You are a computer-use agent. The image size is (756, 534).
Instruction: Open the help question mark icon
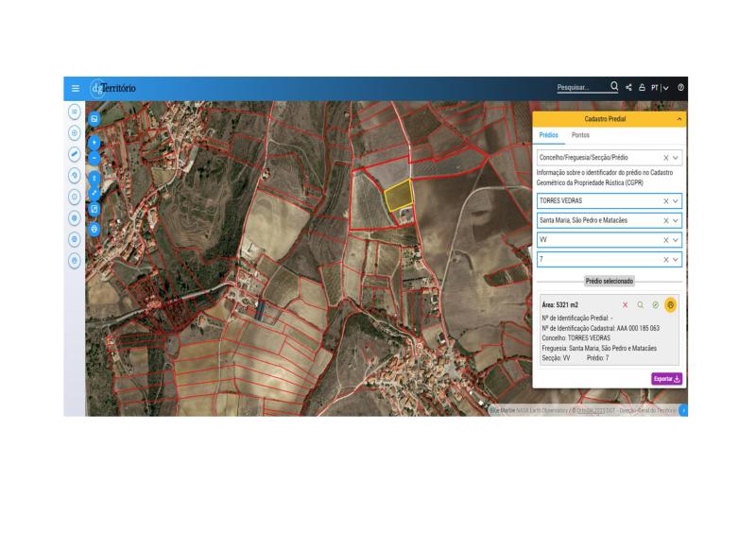click(x=680, y=88)
